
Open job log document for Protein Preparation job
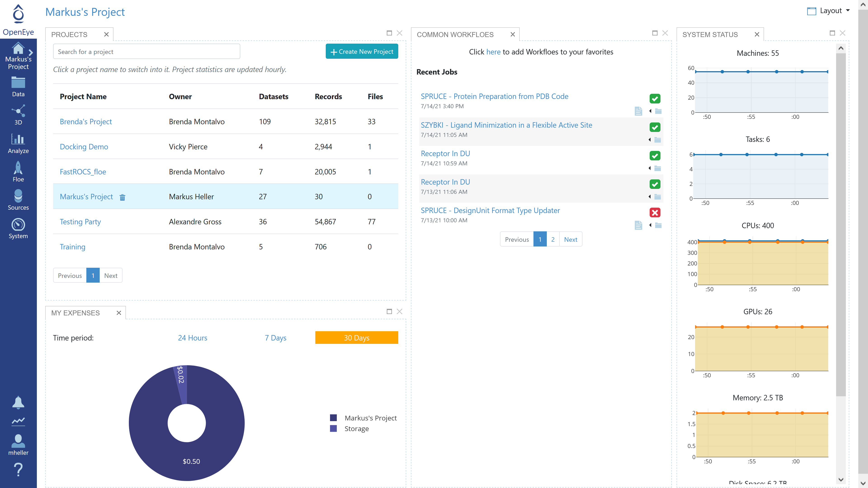point(638,111)
